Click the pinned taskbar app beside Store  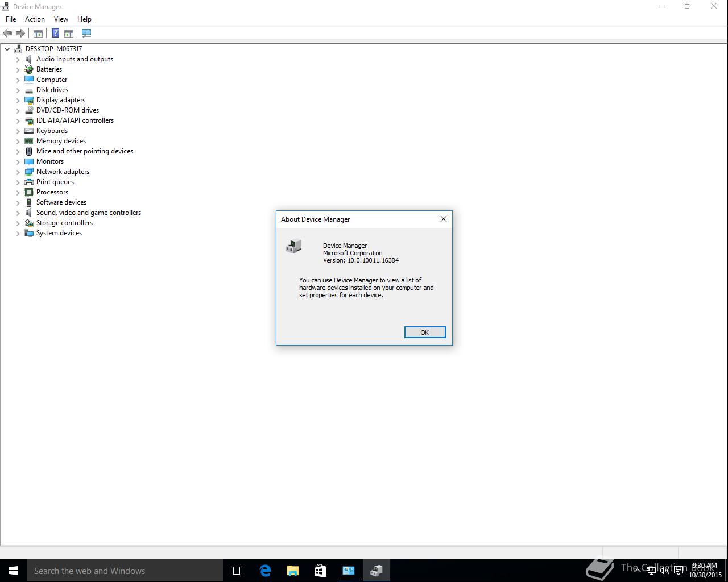(x=348, y=571)
